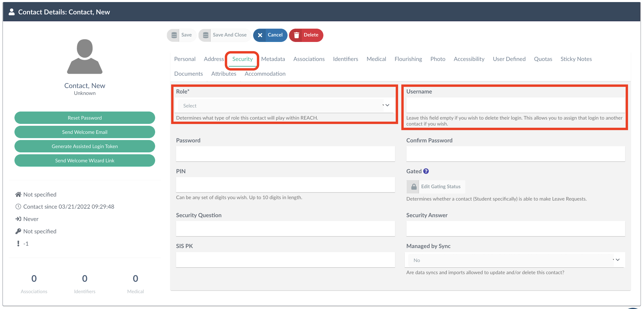This screenshot has height=309, width=644.
Task: Click the Security Question input field
Action: 285,229
